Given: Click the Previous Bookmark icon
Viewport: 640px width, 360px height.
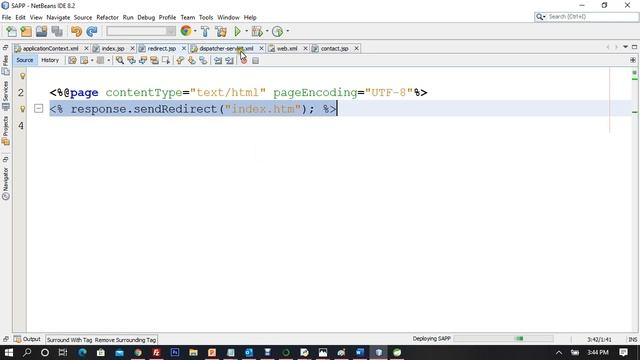Looking at the screenshot, I should [x=180, y=60].
